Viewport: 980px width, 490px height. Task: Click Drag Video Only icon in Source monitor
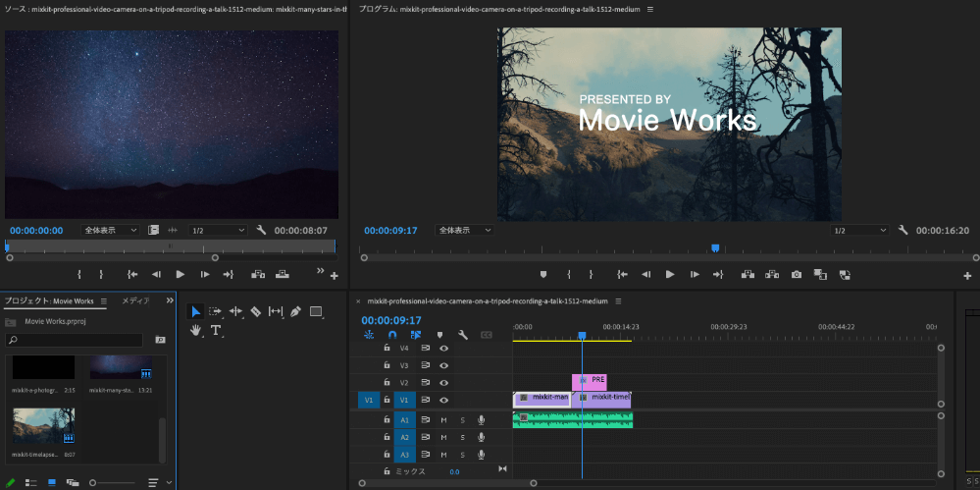(154, 231)
